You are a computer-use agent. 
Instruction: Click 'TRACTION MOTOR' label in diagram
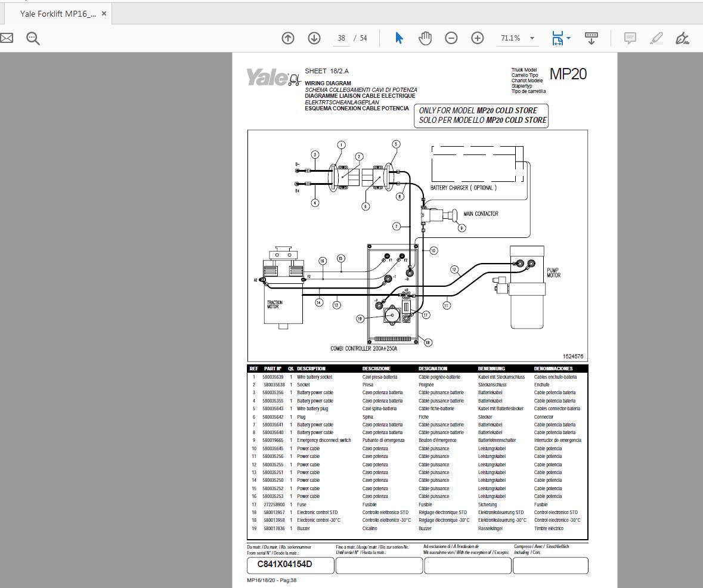point(275,305)
